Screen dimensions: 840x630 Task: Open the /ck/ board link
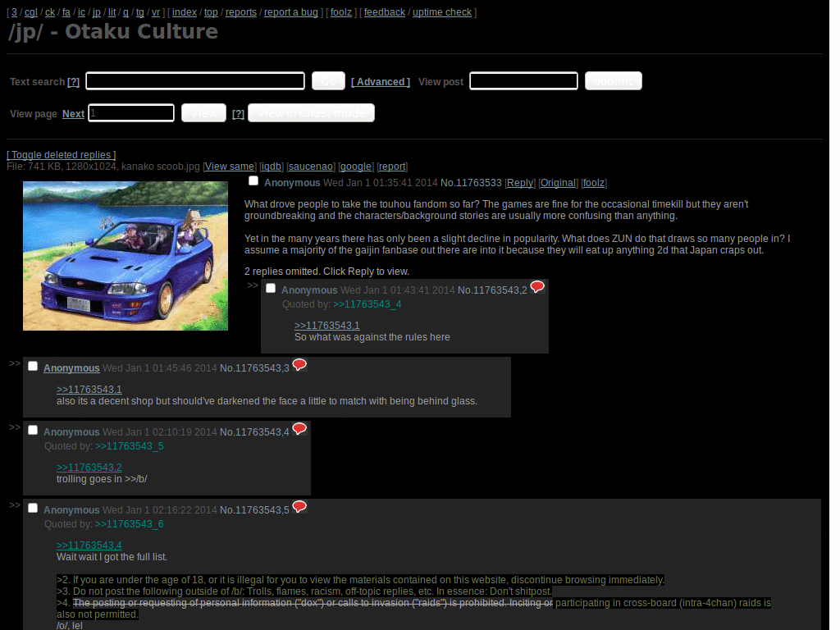(x=50, y=12)
